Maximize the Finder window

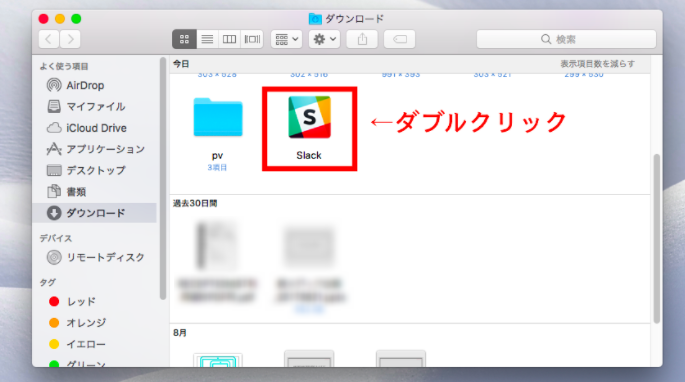(x=76, y=19)
